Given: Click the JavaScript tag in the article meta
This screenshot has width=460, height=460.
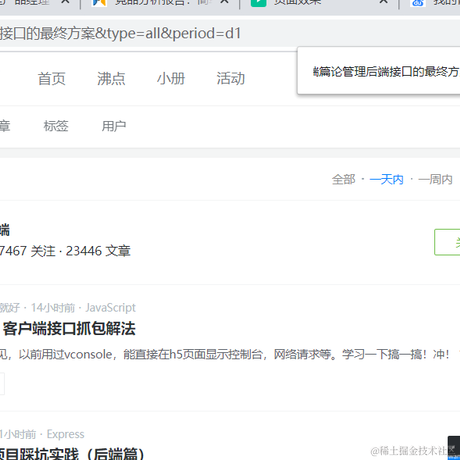Looking at the screenshot, I should click(x=110, y=308).
